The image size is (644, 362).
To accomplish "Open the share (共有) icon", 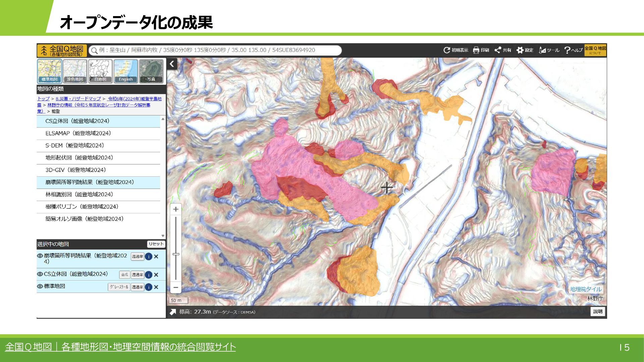I will [498, 50].
